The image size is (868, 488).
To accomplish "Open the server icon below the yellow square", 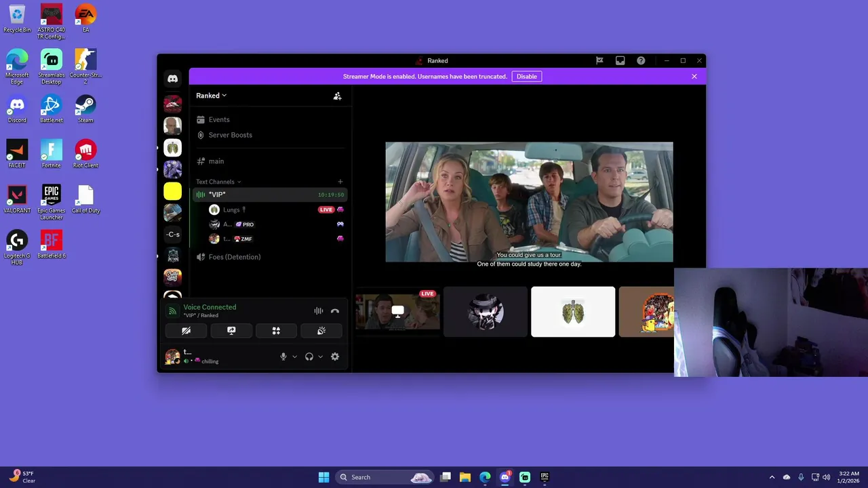I will (173, 213).
